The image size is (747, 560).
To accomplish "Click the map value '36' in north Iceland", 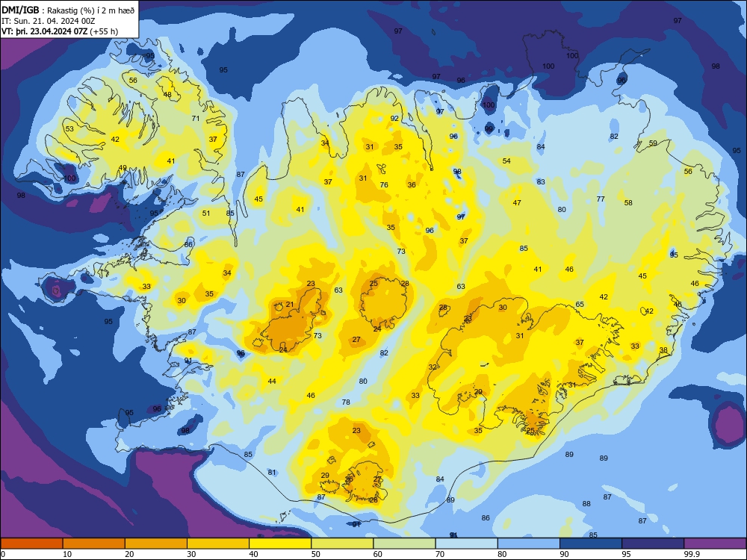I will (412, 184).
